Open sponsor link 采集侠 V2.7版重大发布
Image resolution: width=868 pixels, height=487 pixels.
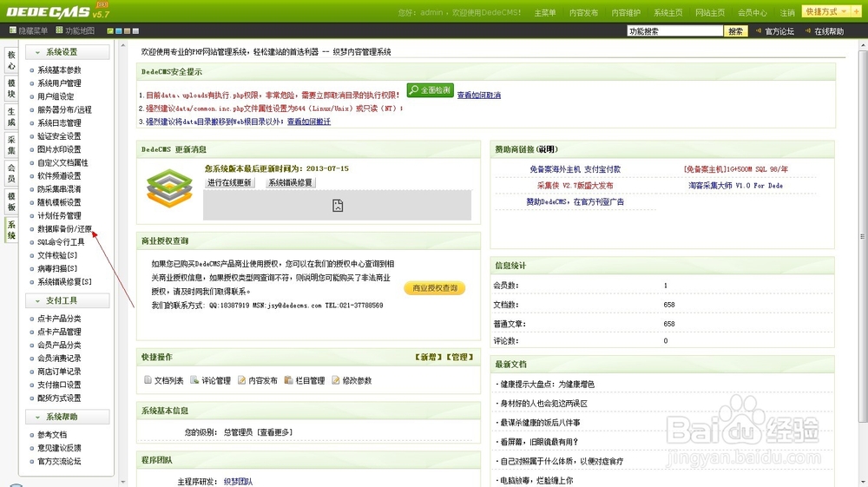575,186
